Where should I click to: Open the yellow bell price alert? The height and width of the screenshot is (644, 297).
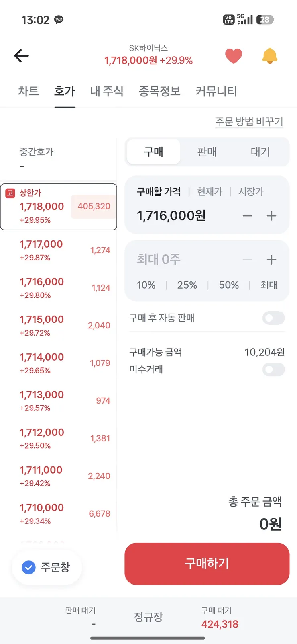(270, 56)
